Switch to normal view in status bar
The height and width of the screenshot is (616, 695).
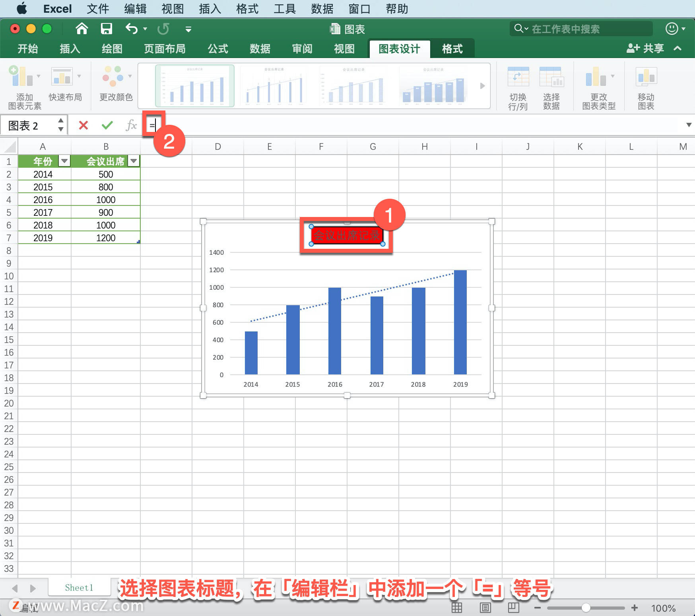[x=457, y=608]
